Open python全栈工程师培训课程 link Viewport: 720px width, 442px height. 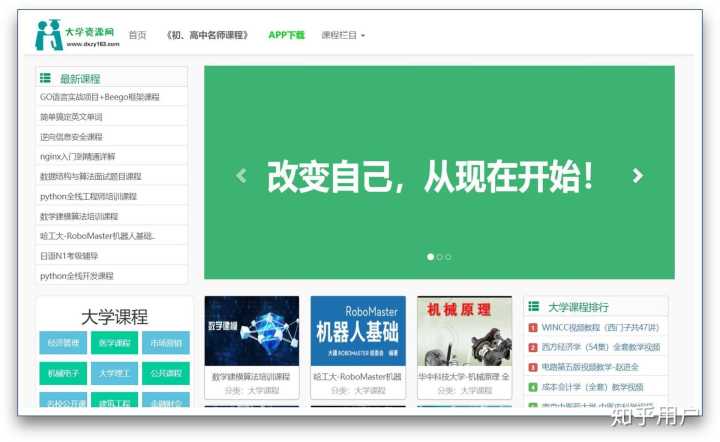click(88, 196)
